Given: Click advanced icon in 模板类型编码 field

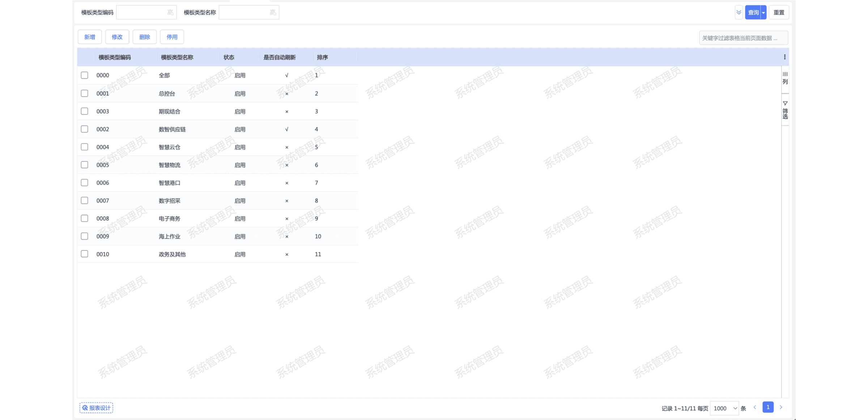Looking at the screenshot, I should click(170, 13).
